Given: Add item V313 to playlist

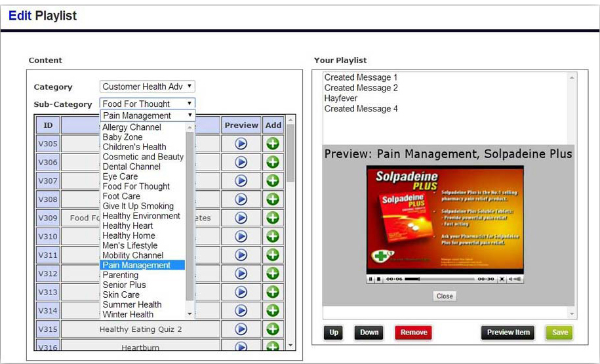Looking at the screenshot, I should pos(272,292).
